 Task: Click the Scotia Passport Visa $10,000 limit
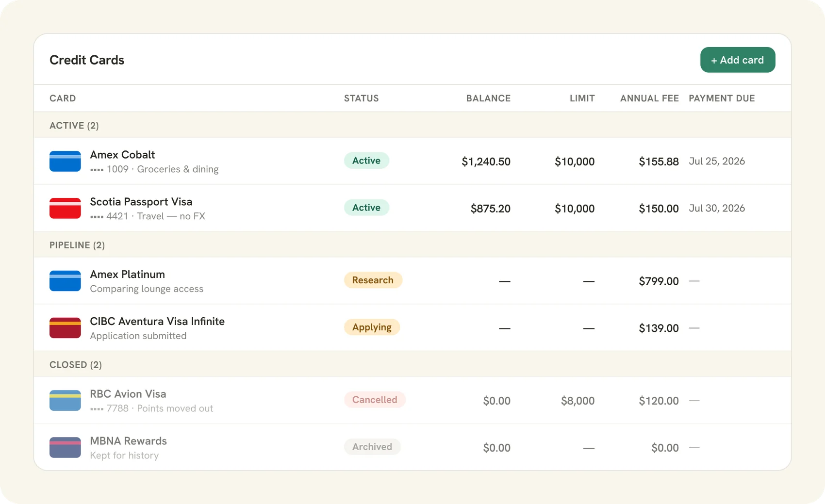[x=575, y=209]
